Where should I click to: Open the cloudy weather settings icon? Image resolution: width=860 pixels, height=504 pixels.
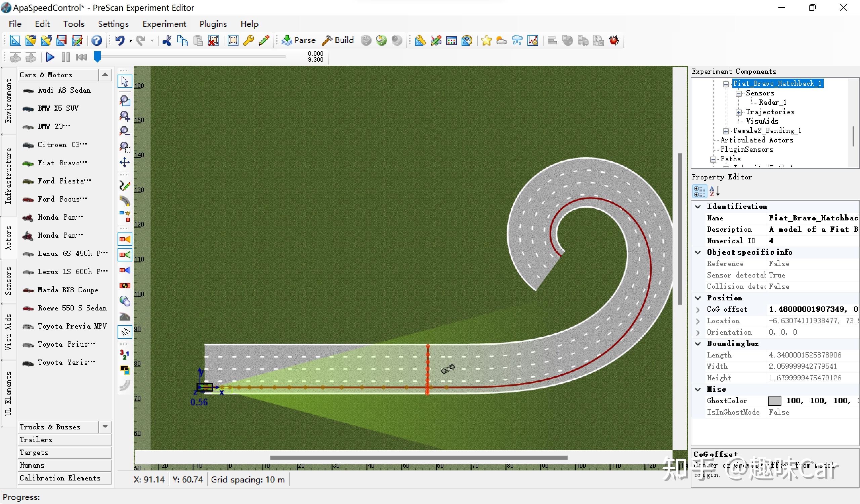click(x=501, y=41)
